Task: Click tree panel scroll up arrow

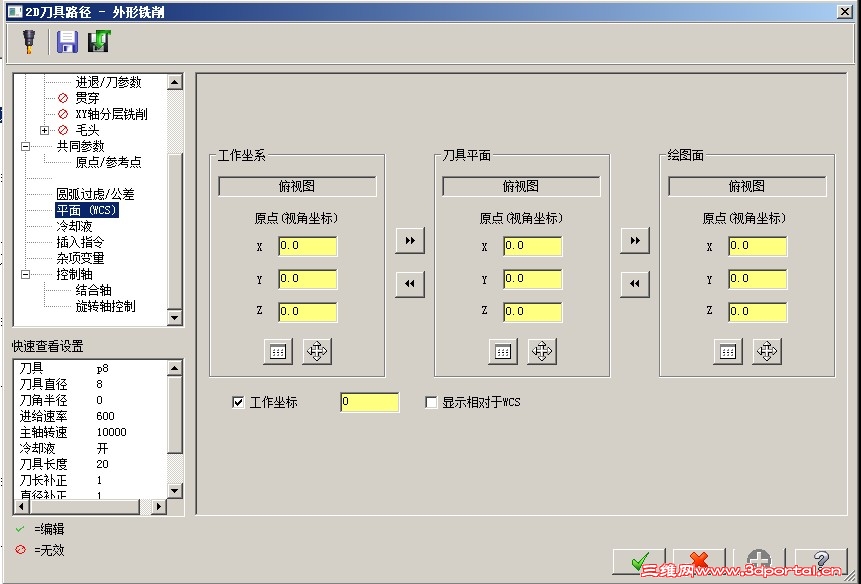Action: click(x=175, y=82)
